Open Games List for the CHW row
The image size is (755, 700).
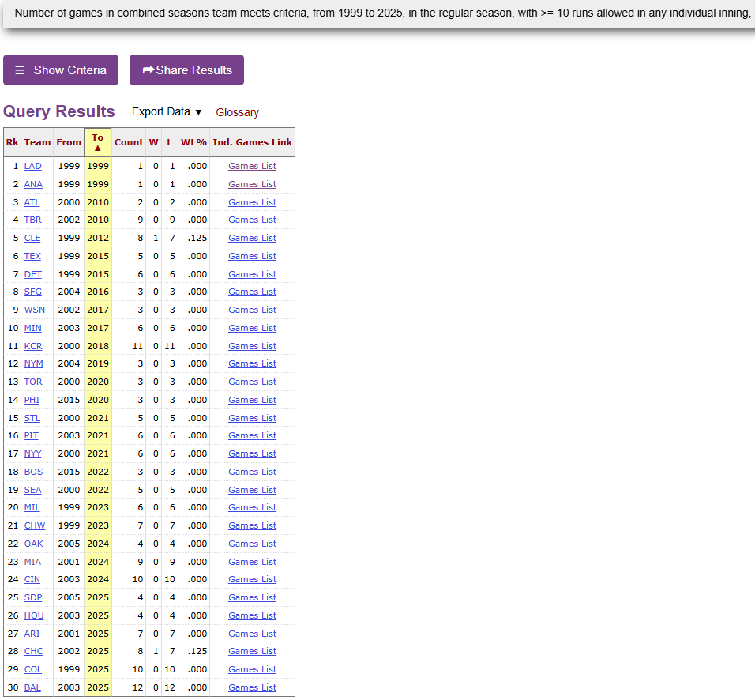point(252,525)
